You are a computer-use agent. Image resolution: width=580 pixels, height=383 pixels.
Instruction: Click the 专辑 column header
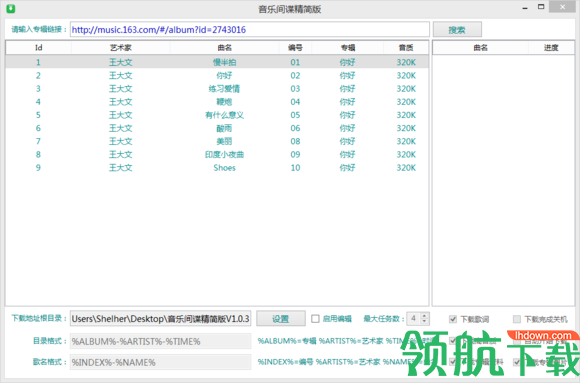(348, 48)
